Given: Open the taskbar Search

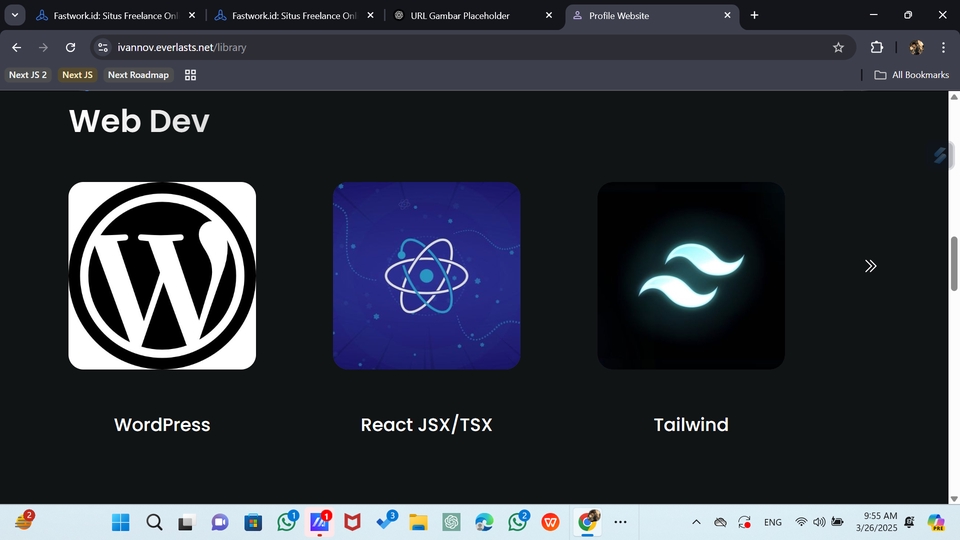Looking at the screenshot, I should pyautogui.click(x=154, y=522).
